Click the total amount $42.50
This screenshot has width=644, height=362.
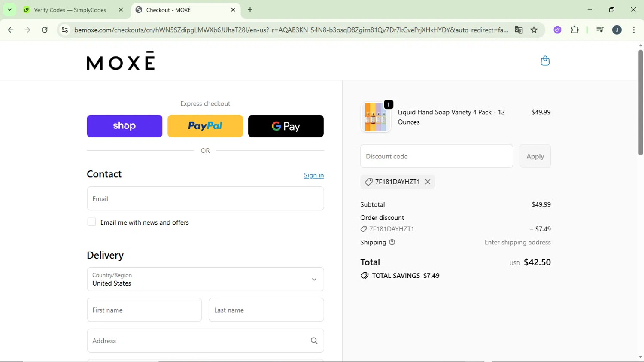(x=537, y=262)
